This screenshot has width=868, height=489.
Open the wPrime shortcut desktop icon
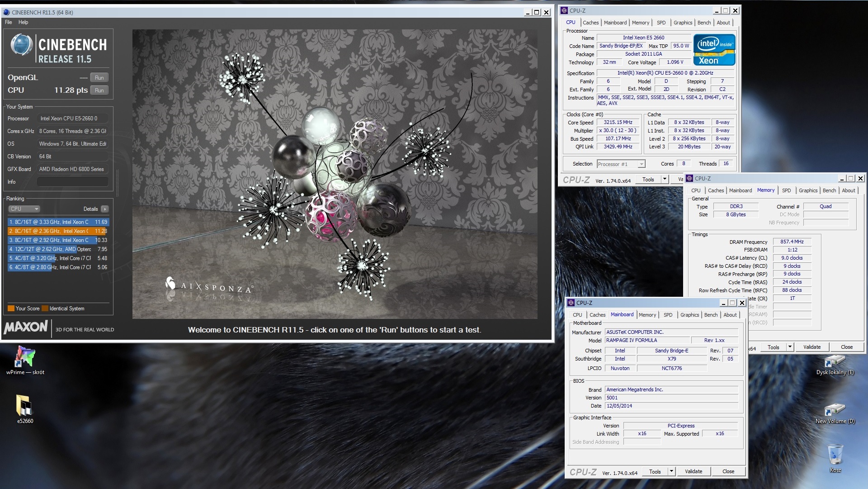[x=25, y=360]
